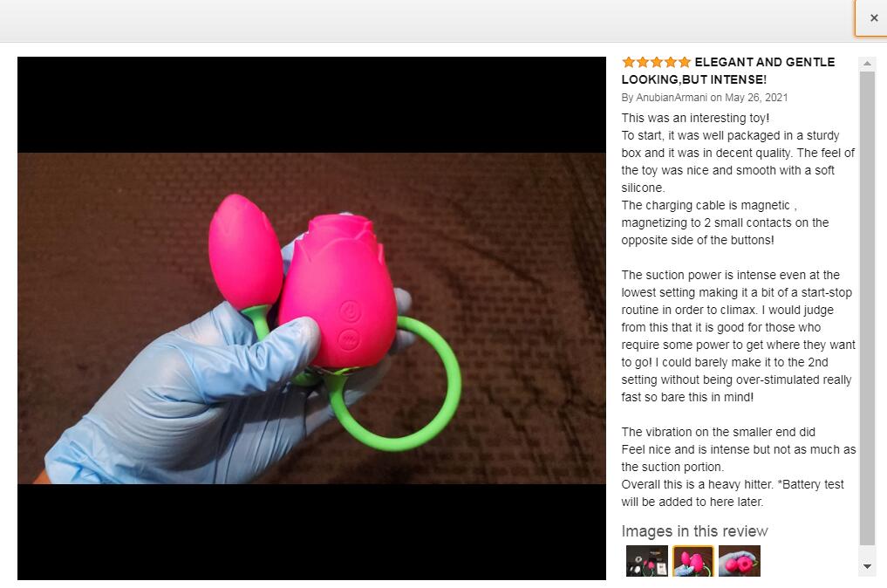This screenshot has height=588, width=887.
Task: Click the line "This was an interesting toy!"
Action: click(695, 118)
